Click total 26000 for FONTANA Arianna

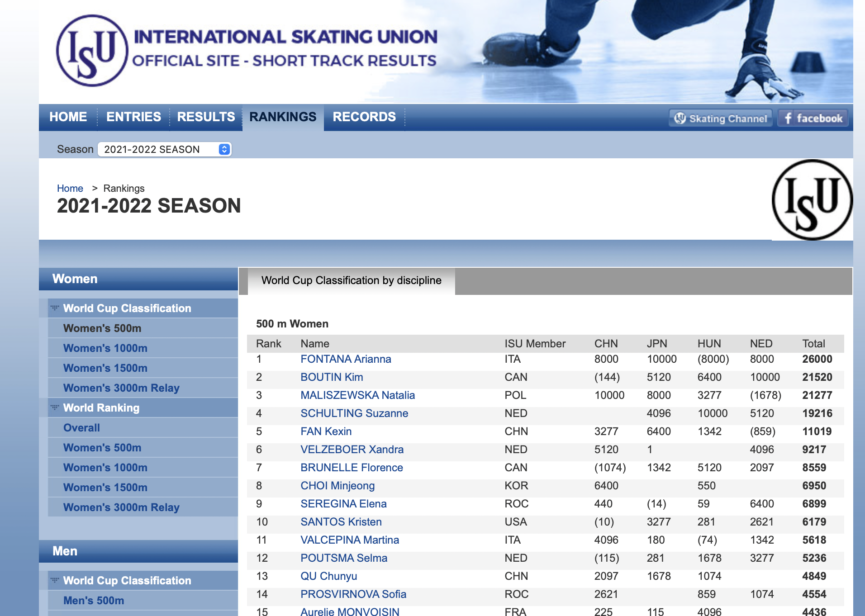click(x=817, y=359)
